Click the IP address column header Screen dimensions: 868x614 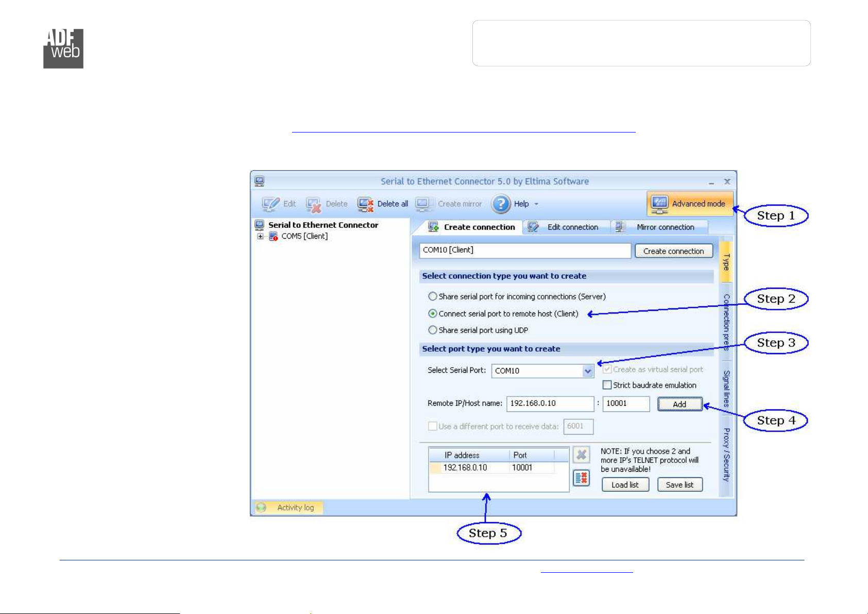click(x=469, y=455)
